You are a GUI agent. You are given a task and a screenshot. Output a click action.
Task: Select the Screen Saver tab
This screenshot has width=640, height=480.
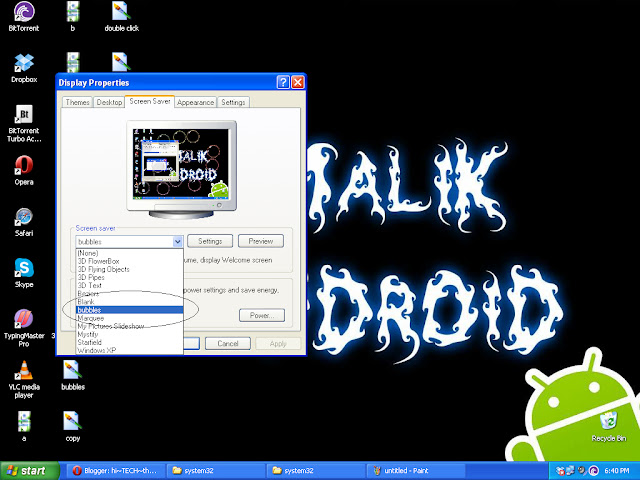coord(149,101)
